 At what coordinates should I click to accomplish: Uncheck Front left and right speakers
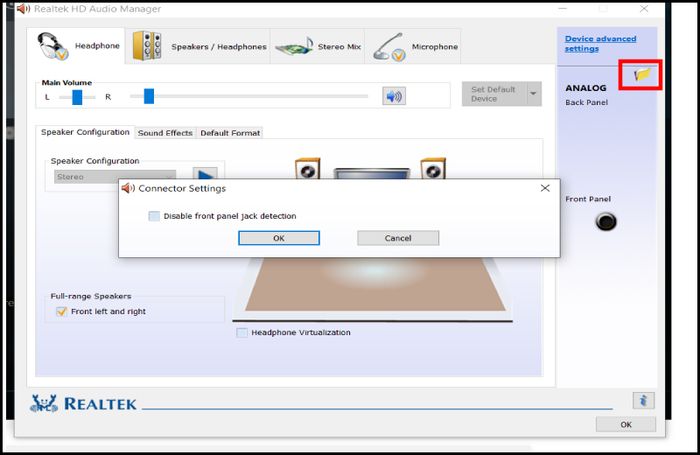click(x=61, y=311)
